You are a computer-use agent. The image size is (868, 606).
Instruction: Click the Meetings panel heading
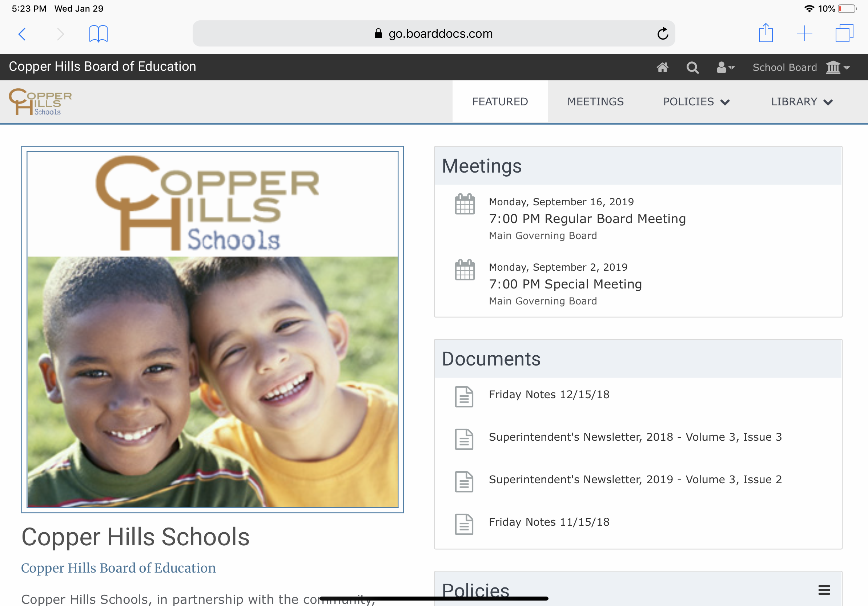482,166
